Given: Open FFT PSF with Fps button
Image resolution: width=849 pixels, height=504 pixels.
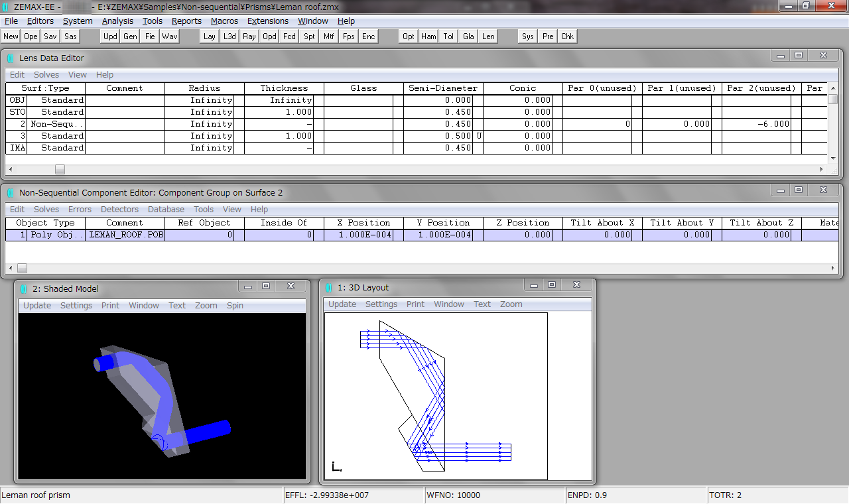Looking at the screenshot, I should coord(349,36).
